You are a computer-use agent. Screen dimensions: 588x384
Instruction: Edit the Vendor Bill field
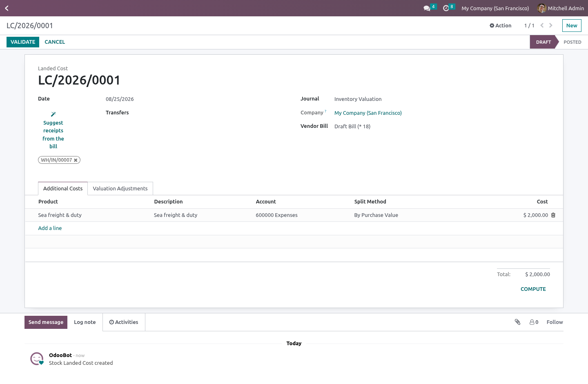pyautogui.click(x=352, y=126)
